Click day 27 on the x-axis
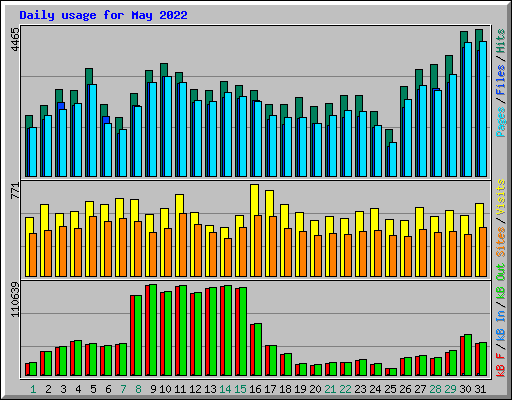This screenshot has height=400, width=512. click(420, 389)
